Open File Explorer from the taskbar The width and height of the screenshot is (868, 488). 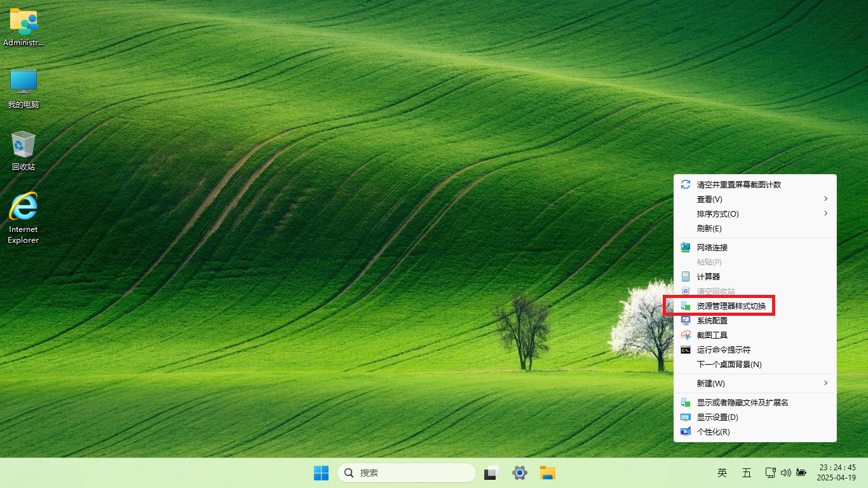pos(548,473)
